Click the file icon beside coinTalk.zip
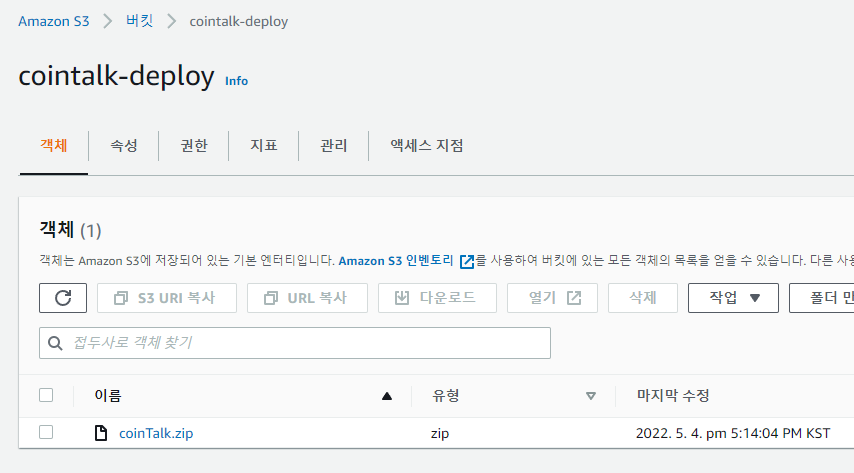This screenshot has width=854, height=473. tap(101, 433)
